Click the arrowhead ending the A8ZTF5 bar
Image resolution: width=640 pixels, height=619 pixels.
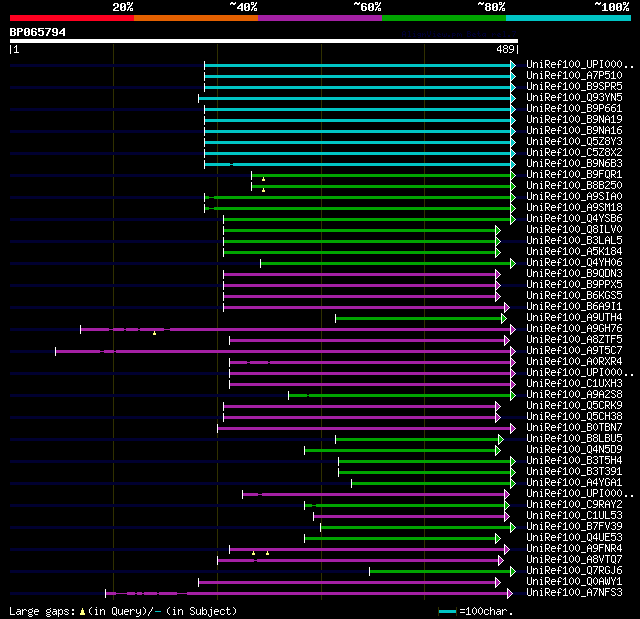(x=507, y=340)
